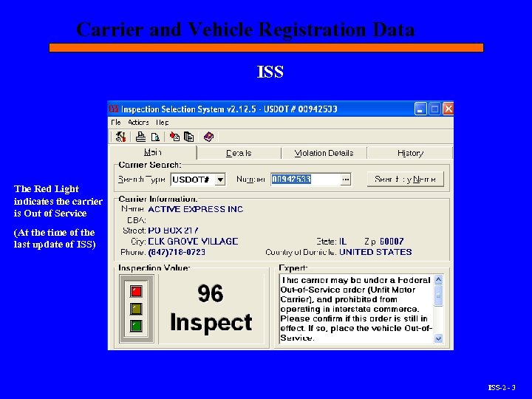Click the Expert text scrollbar up arrow
532x399 pixels.
pyautogui.click(x=438, y=279)
